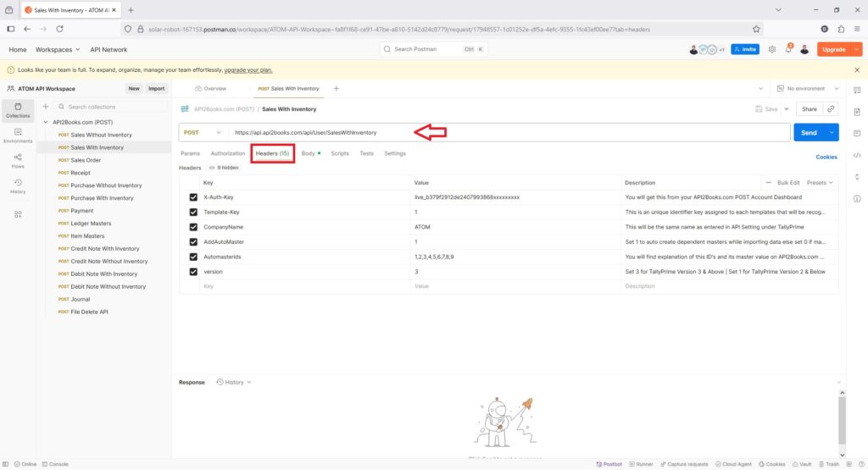Open the Presets dropdown

pyautogui.click(x=820, y=182)
